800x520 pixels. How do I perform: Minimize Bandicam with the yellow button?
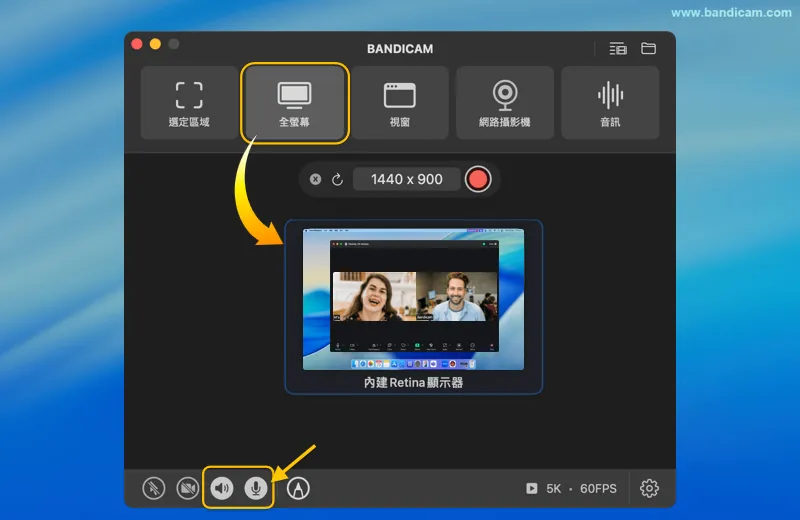(x=155, y=44)
